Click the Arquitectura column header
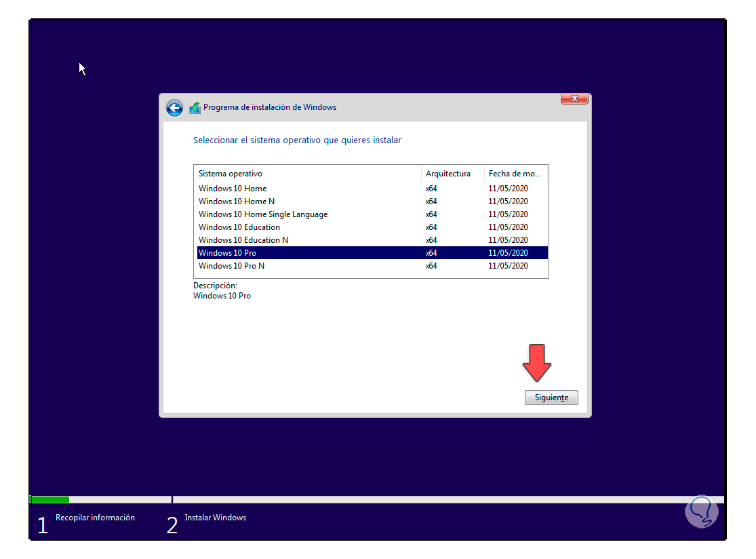Viewport: 756px width, 559px height. (453, 174)
